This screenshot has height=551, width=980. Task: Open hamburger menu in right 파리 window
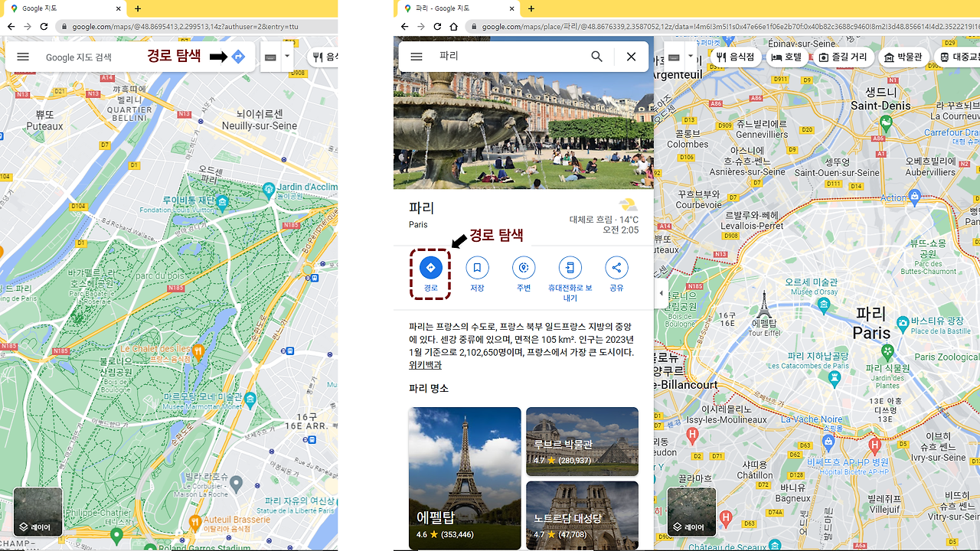click(416, 57)
